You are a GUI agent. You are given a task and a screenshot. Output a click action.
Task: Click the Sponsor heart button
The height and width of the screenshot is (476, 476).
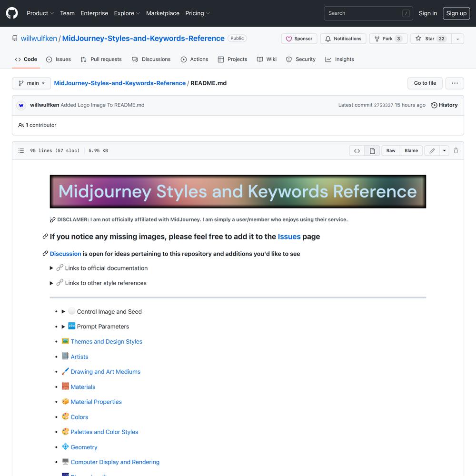click(x=299, y=39)
